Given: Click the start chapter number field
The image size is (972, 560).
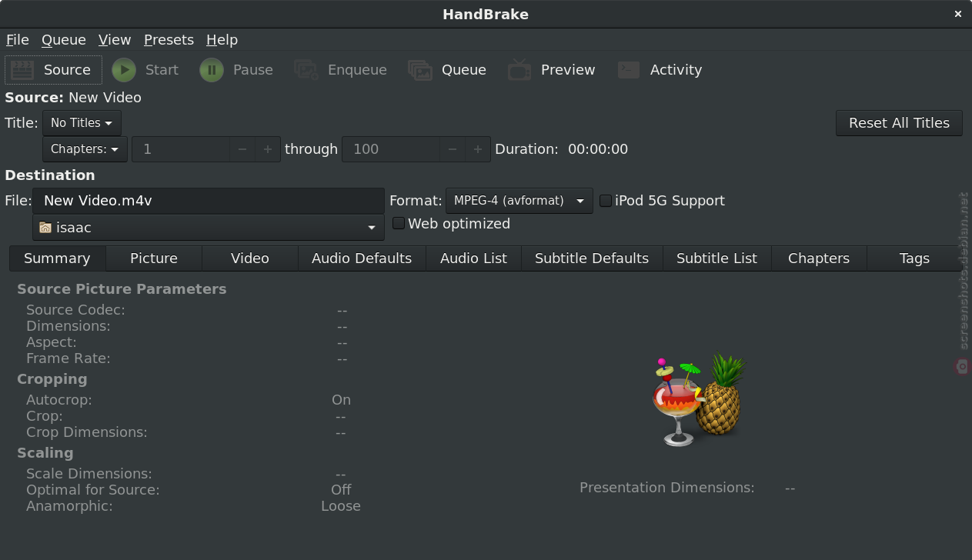Looking at the screenshot, I should (181, 149).
